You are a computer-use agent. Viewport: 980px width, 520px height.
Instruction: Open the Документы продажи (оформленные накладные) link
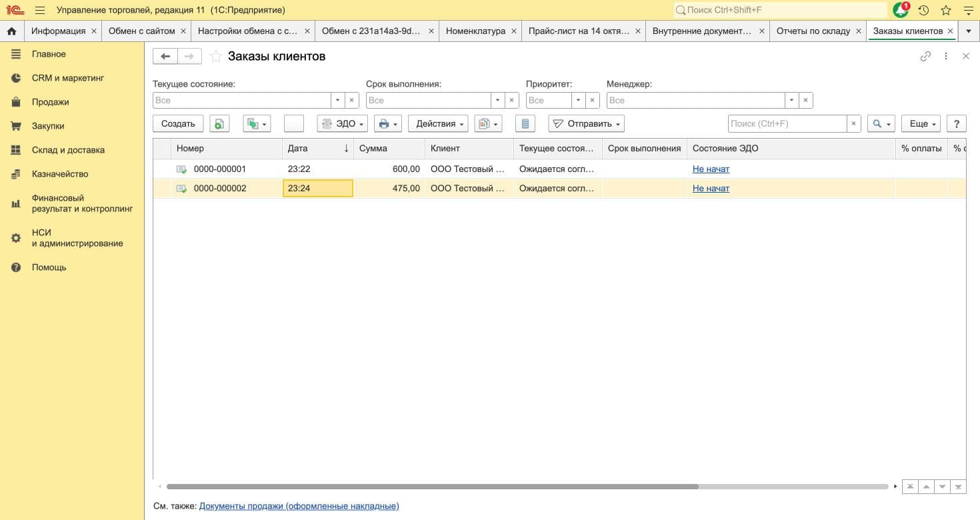point(299,506)
